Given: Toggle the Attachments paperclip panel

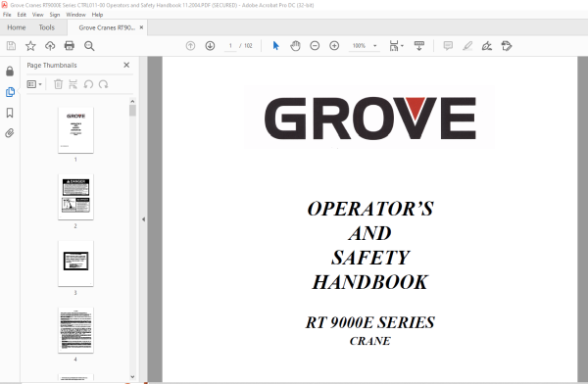Looking at the screenshot, I should (10, 133).
